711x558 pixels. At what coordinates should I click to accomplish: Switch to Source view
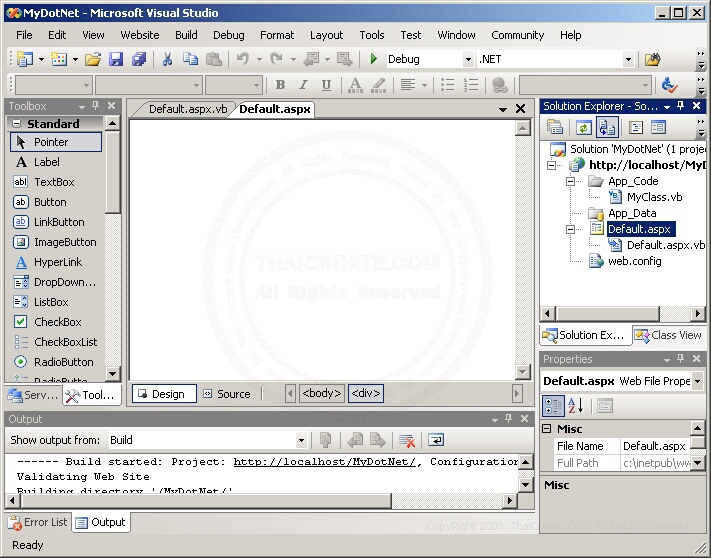click(x=227, y=393)
